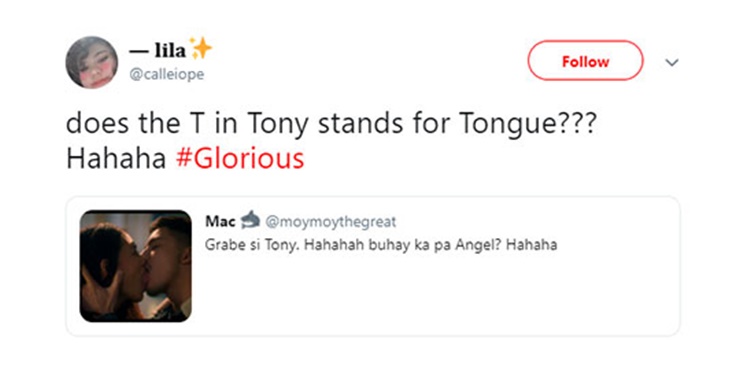750x369 pixels.
Task: Click the sparkle emoji beside lila's name
Action: point(200,49)
